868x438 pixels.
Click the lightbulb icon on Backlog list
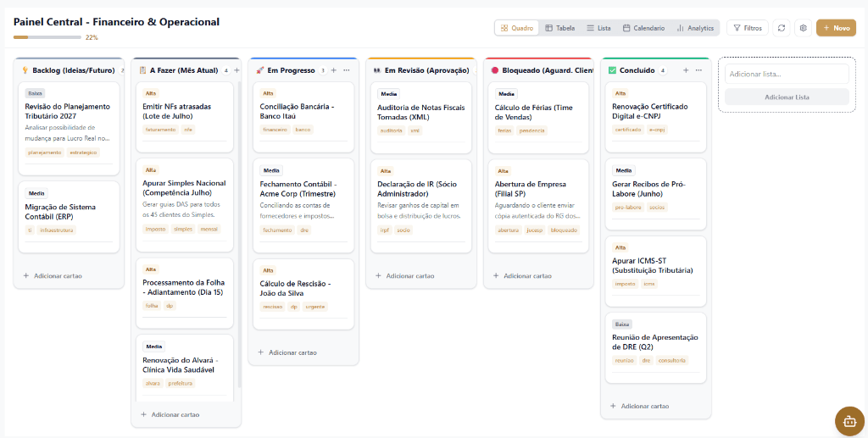[x=25, y=70]
